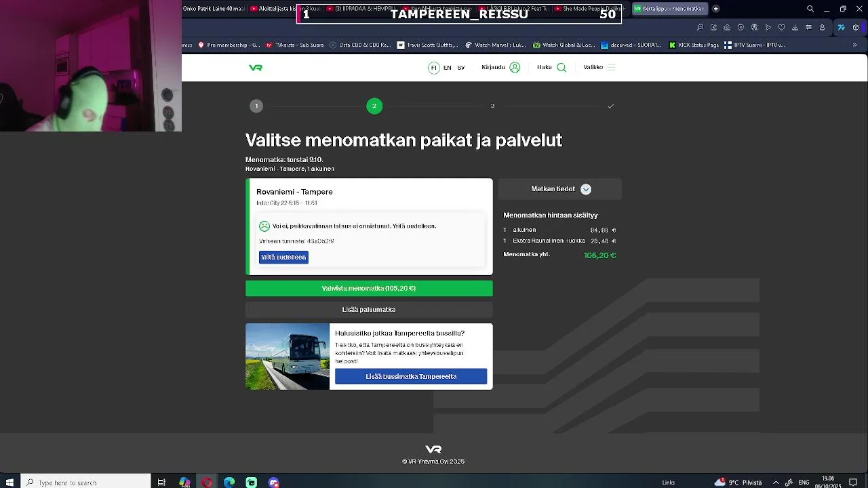Click the final checkmark step
The image size is (868, 488).
point(611,106)
